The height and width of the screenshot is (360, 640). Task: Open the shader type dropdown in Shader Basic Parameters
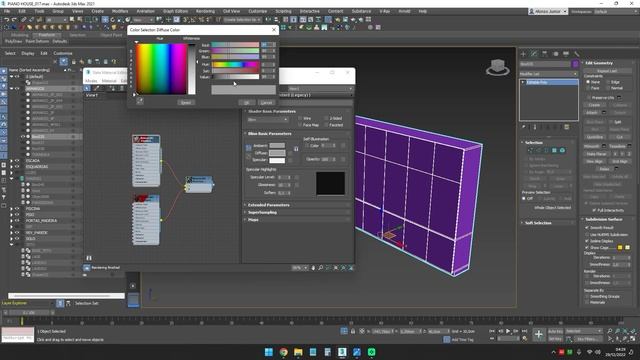(x=268, y=120)
